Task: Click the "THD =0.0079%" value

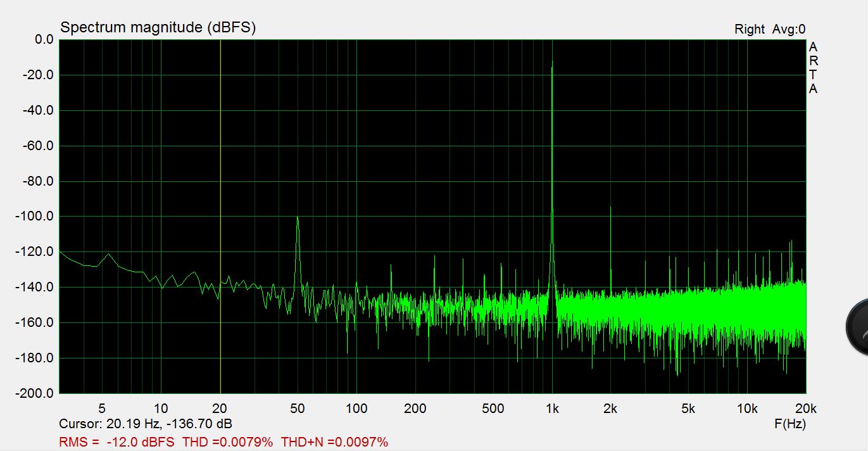Action: (x=227, y=441)
